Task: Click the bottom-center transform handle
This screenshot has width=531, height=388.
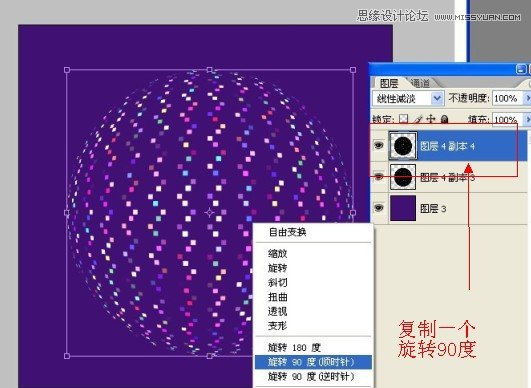Action: [x=210, y=356]
